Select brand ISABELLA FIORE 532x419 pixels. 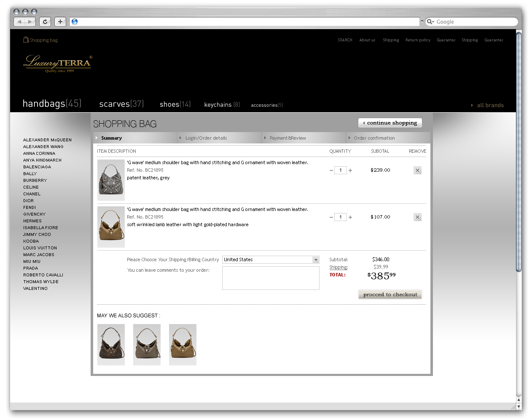click(x=40, y=228)
